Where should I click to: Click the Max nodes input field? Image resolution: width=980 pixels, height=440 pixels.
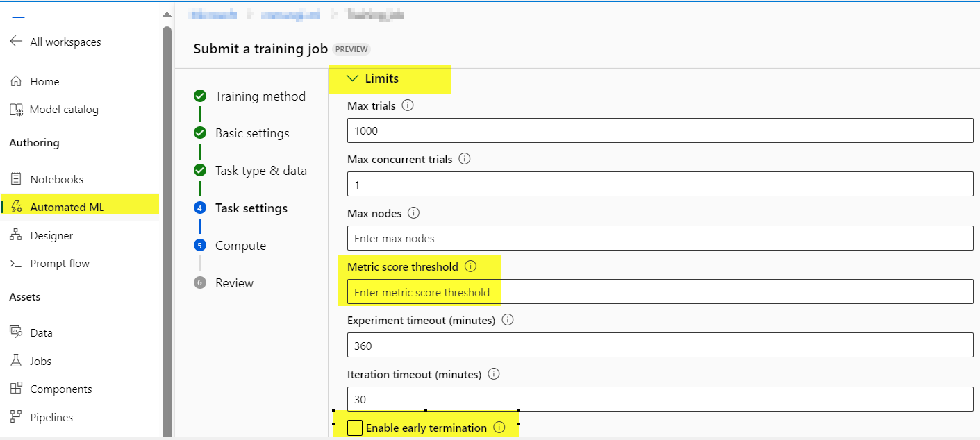660,238
